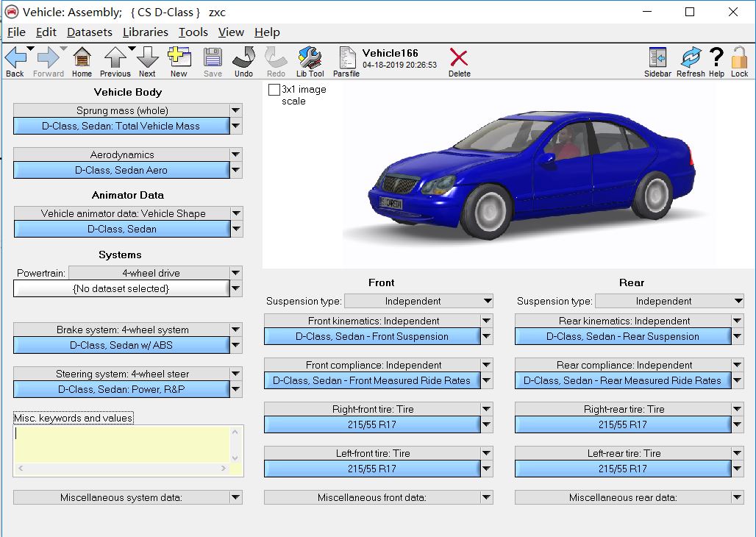Delete the current Vehicle166 dataset
The image size is (756, 537).
point(459,61)
